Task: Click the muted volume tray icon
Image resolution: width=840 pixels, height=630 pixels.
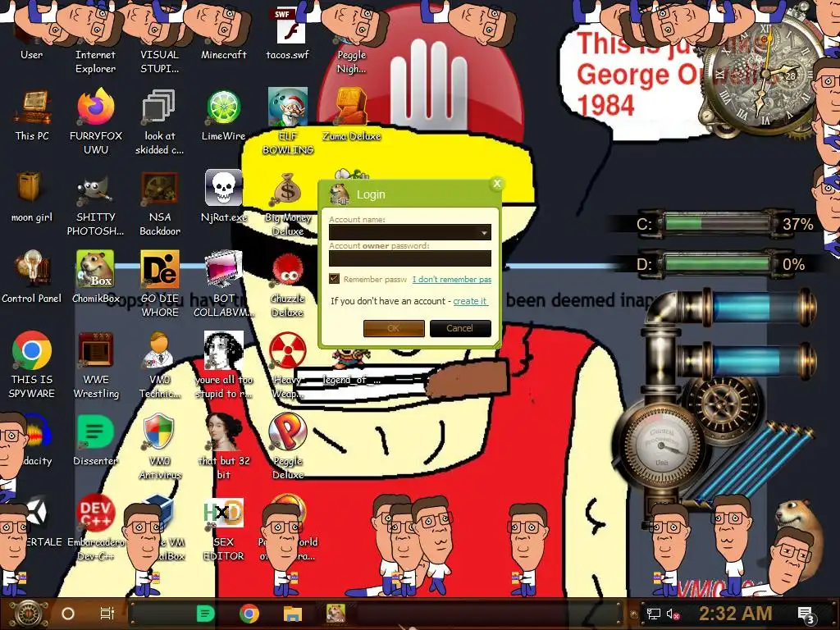Action: (x=673, y=614)
